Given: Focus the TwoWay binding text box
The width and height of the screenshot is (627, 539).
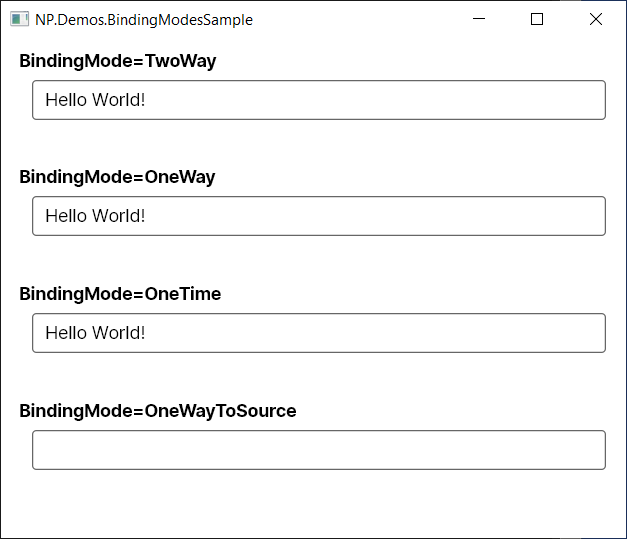Looking at the screenshot, I should coord(319,100).
